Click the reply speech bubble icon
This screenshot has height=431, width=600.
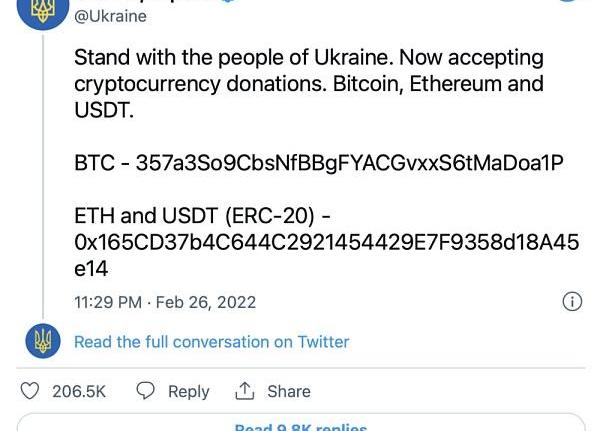coord(145,391)
